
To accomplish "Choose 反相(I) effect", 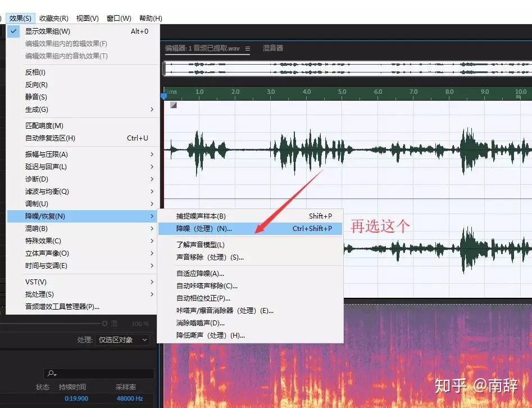I will point(82,72).
